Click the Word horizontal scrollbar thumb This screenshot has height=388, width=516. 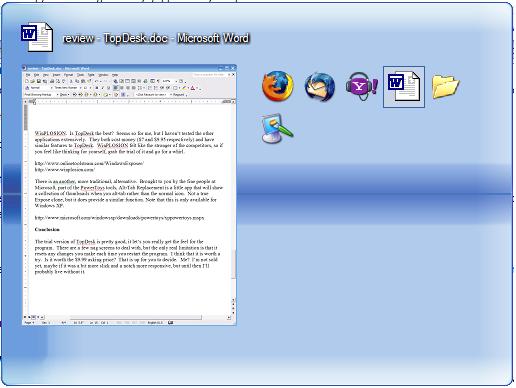click(x=136, y=317)
